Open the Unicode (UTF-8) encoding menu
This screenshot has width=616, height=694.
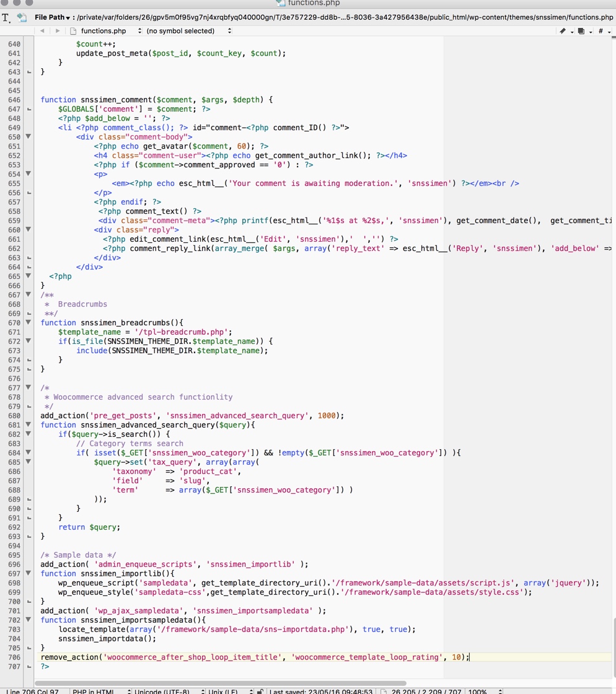coord(167,691)
